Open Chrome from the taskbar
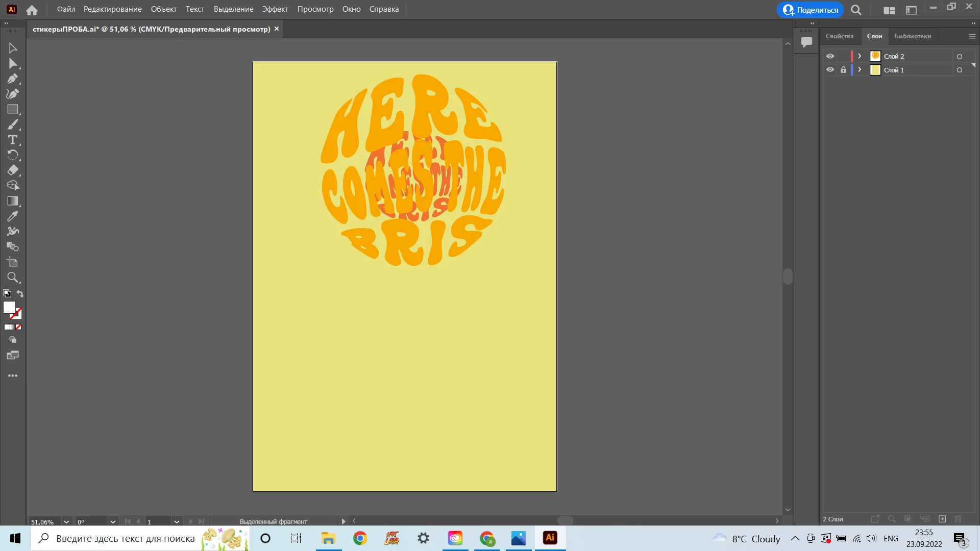Viewport: 980px width, 551px height. [x=360, y=538]
